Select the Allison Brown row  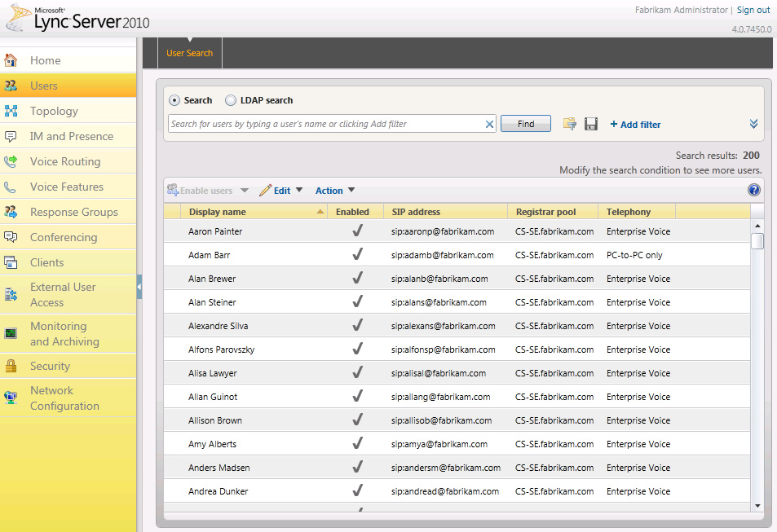[457, 420]
